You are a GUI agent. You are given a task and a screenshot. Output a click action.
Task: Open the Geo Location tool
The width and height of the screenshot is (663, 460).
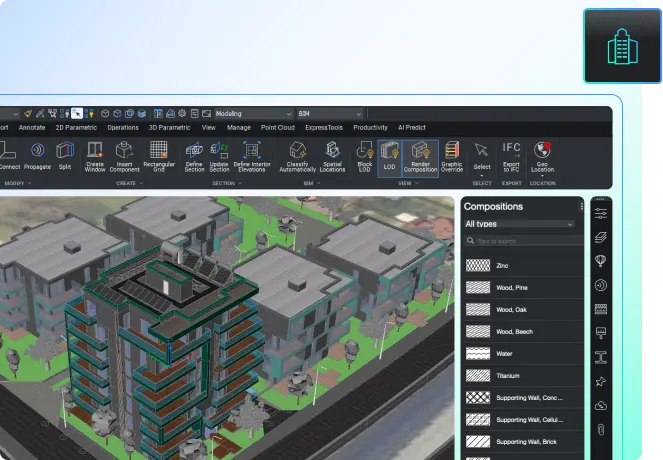[542, 157]
